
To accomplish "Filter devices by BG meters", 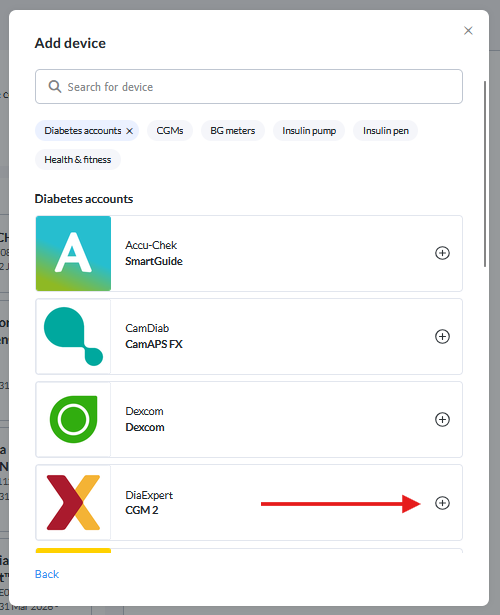I will coord(233,131).
